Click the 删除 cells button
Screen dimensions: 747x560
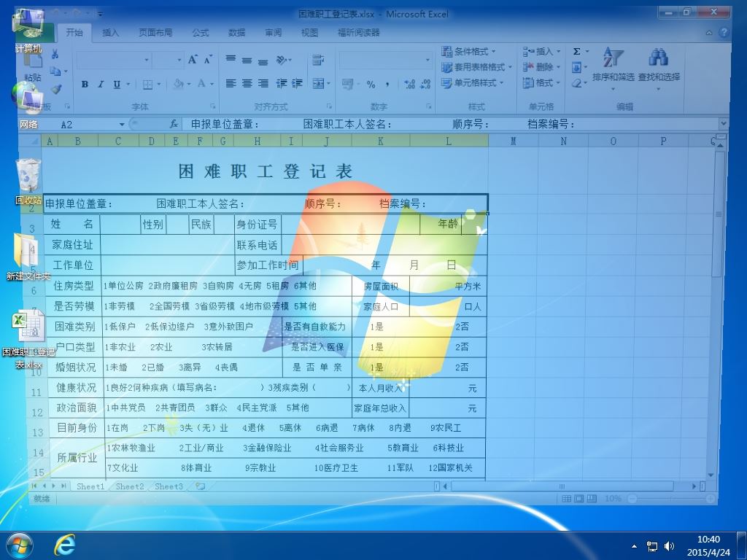(x=542, y=67)
